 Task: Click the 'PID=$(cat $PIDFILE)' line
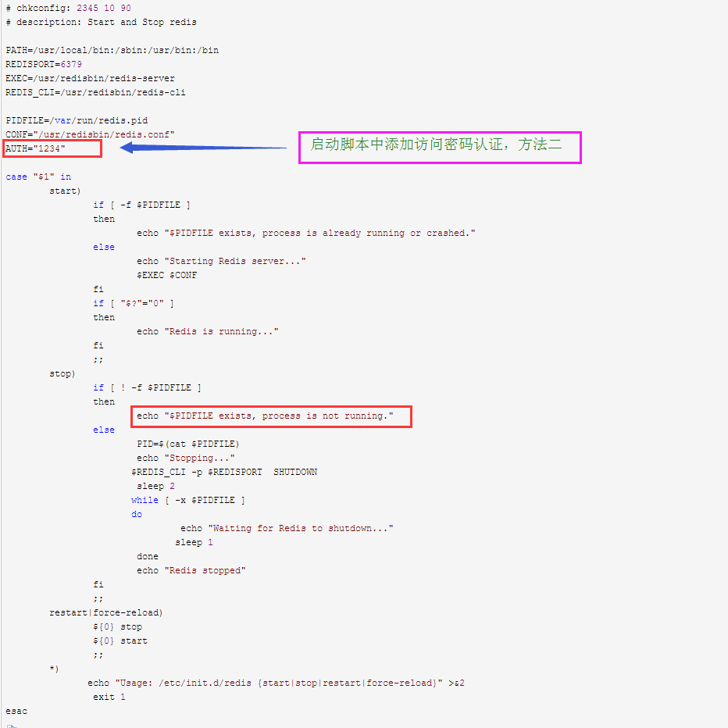(x=188, y=444)
